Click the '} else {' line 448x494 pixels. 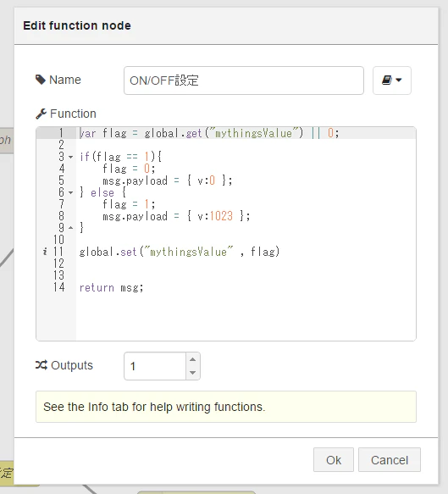click(102, 192)
